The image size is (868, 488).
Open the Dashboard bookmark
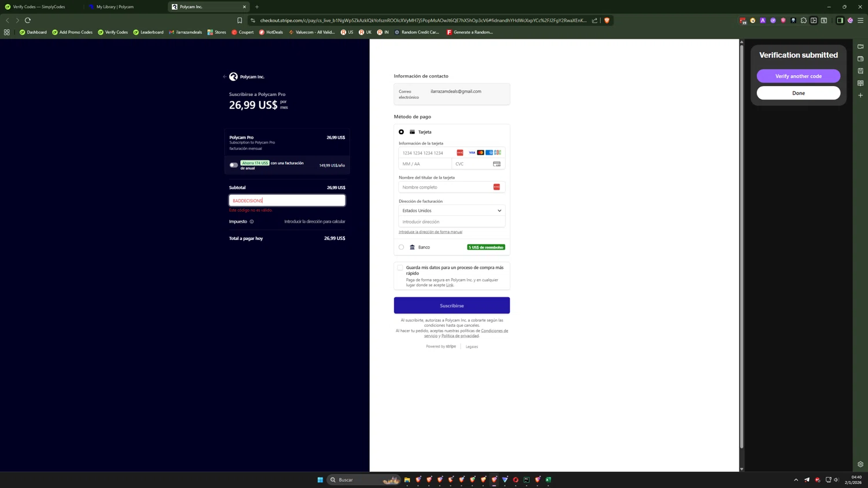(x=33, y=32)
